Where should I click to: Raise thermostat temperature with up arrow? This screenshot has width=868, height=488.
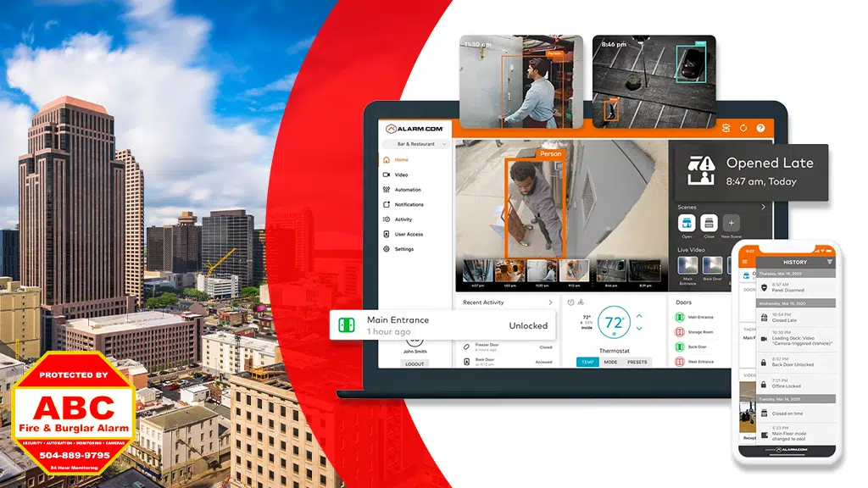(x=639, y=316)
